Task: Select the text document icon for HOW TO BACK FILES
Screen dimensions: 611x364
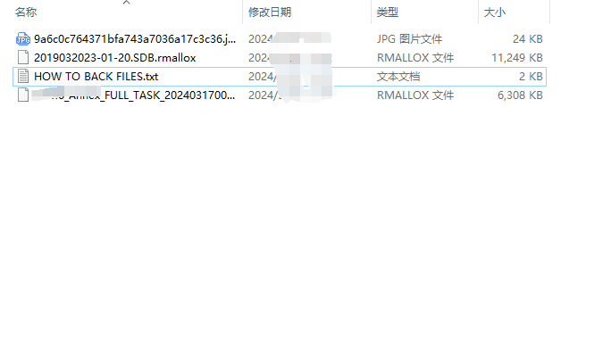Action: (x=23, y=77)
